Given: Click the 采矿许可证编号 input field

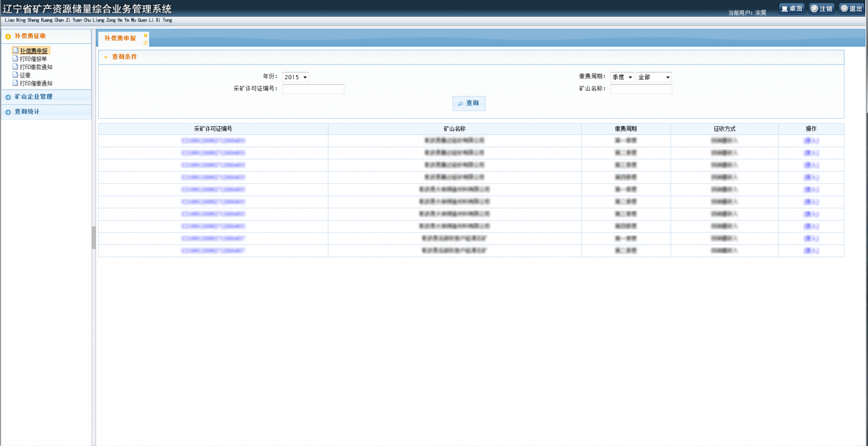Looking at the screenshot, I should click(x=313, y=89).
